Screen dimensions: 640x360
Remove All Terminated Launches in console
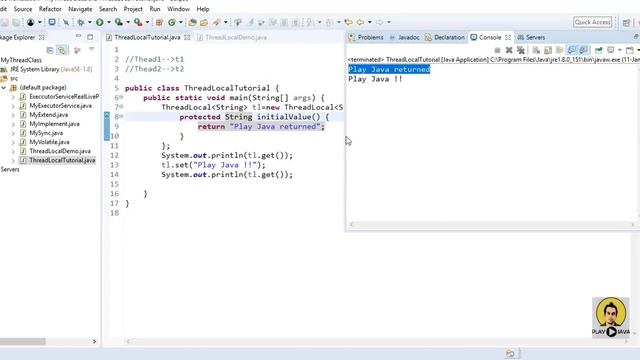pyautogui.click(x=521, y=50)
